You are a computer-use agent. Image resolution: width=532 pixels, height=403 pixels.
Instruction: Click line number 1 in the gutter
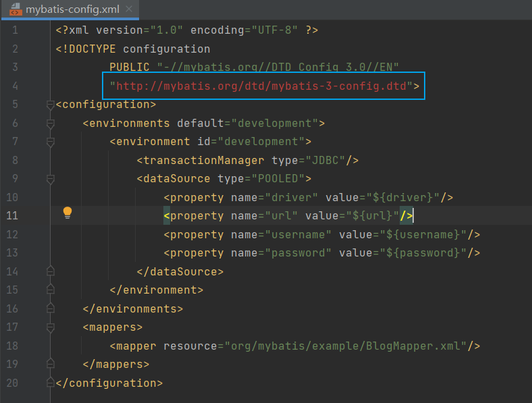pos(15,30)
